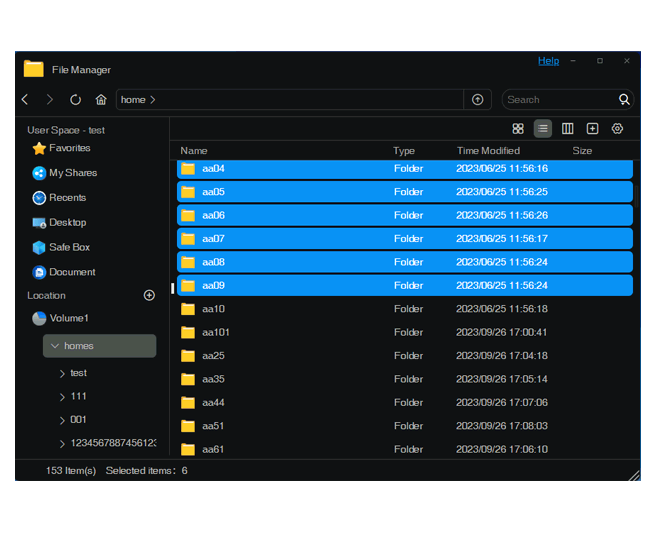648x550 pixels.
Task: Expand the test folder node
Action: (x=62, y=373)
